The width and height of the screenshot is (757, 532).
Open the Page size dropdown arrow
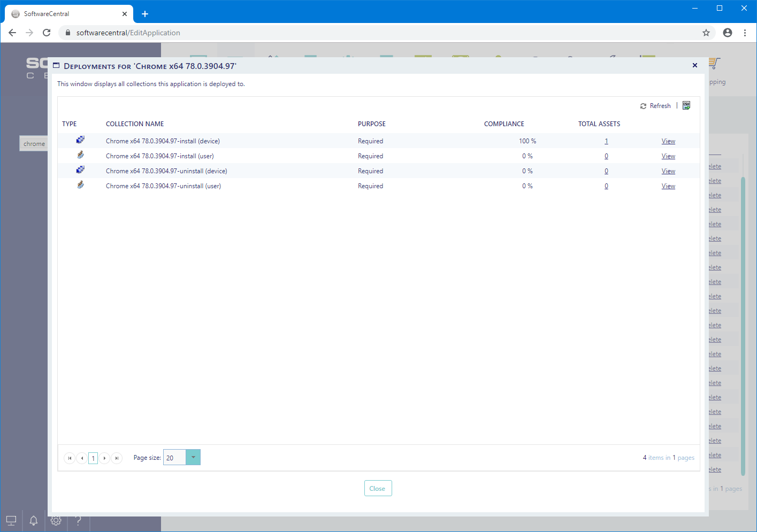pos(193,457)
